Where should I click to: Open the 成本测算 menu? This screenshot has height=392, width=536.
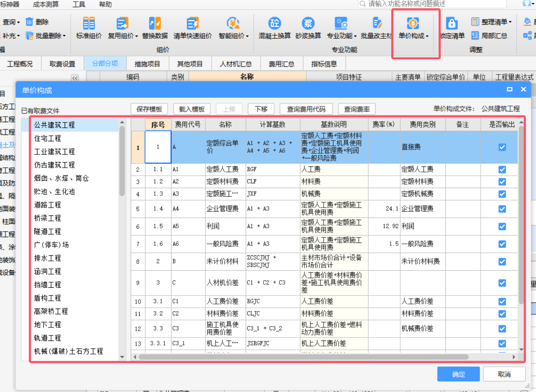click(46, 4)
